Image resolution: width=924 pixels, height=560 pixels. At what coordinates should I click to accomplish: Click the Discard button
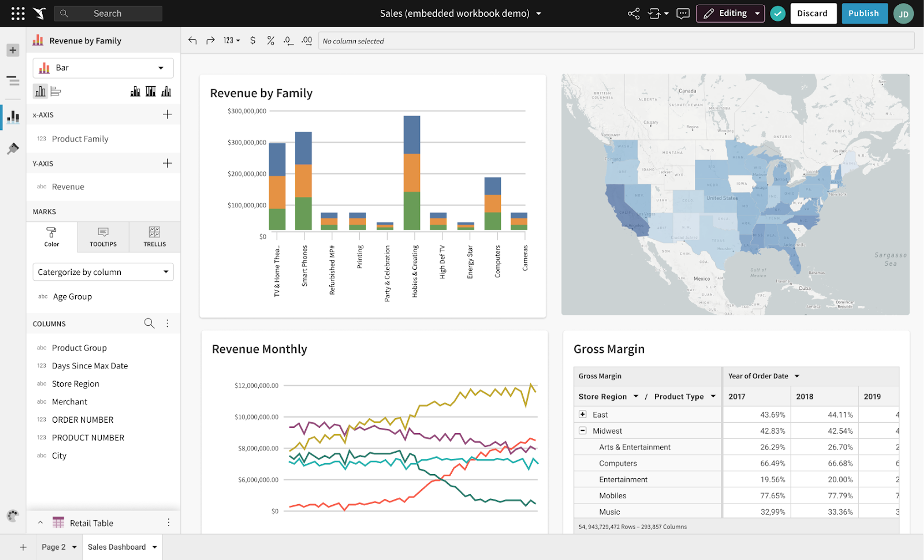point(813,13)
